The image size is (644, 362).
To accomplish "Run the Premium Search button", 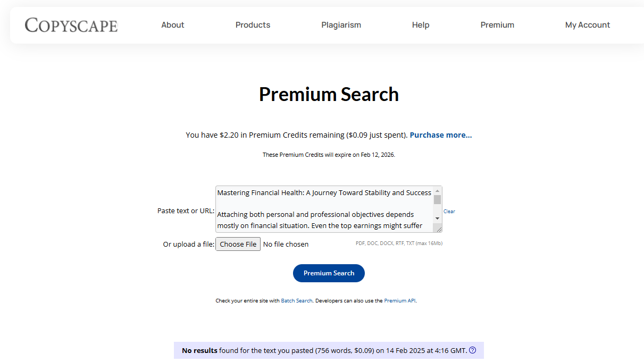I will pyautogui.click(x=329, y=273).
